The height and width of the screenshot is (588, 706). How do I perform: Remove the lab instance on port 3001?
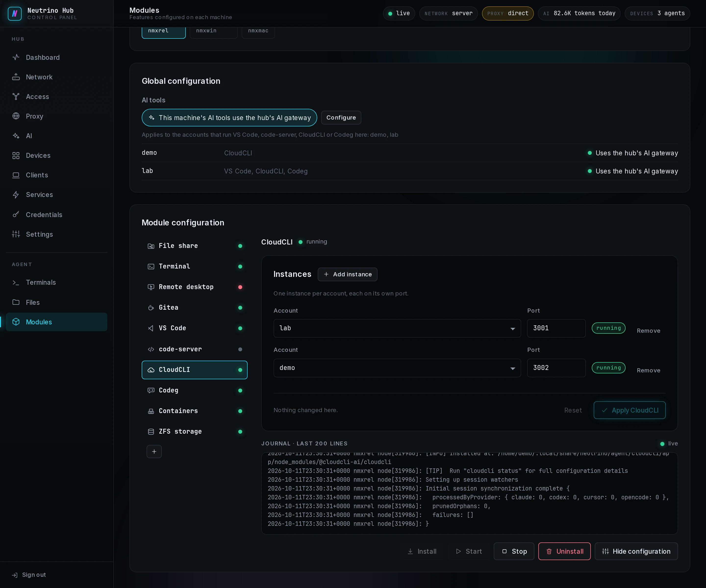pyautogui.click(x=648, y=331)
